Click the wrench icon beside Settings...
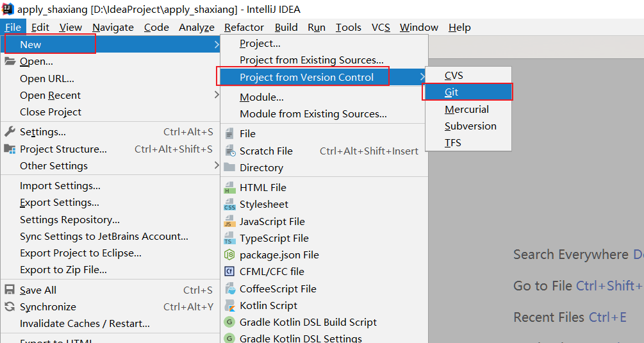This screenshot has width=644, height=343. click(x=10, y=131)
